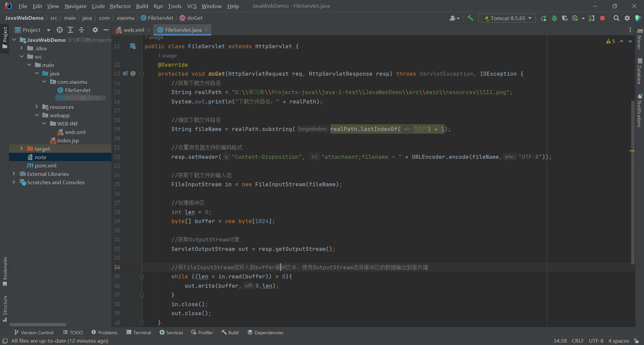The height and width of the screenshot is (345, 644).
Task: Start debugging with the bug icon
Action: coord(554,18)
